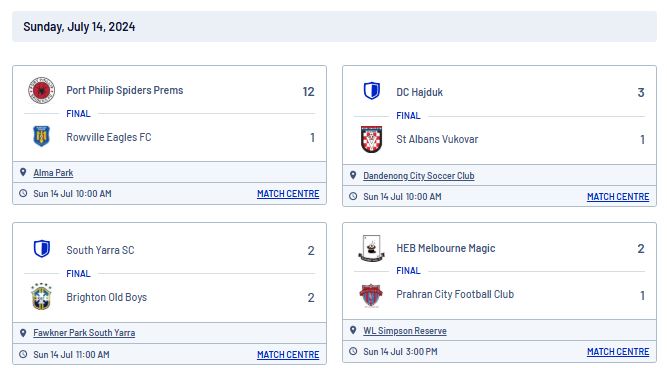Click the Brighton Old Boys club badge
Image resolution: width=667 pixels, height=368 pixels.
point(42,296)
